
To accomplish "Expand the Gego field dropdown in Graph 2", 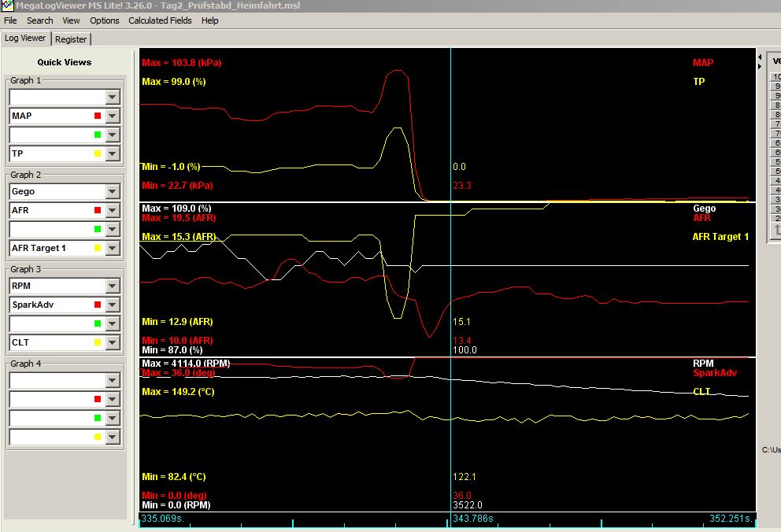I will 113,191.
